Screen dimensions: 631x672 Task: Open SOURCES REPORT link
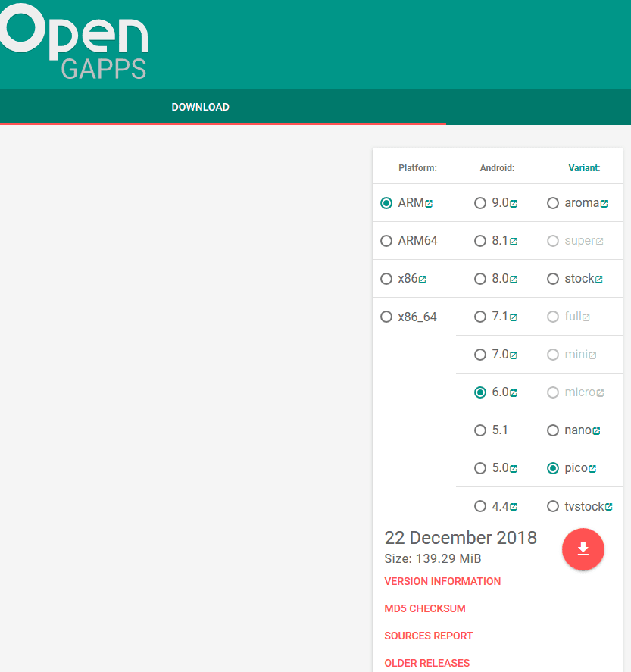[x=429, y=636]
